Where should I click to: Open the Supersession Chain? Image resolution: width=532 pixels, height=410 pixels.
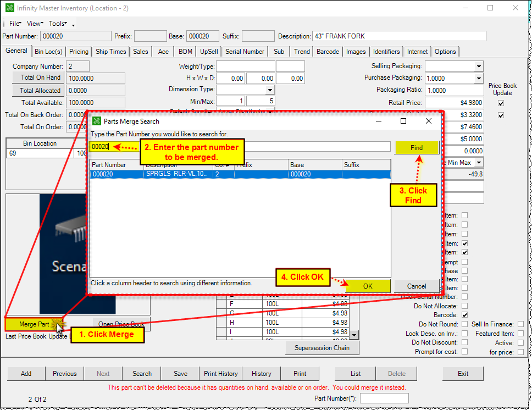pos(322,348)
